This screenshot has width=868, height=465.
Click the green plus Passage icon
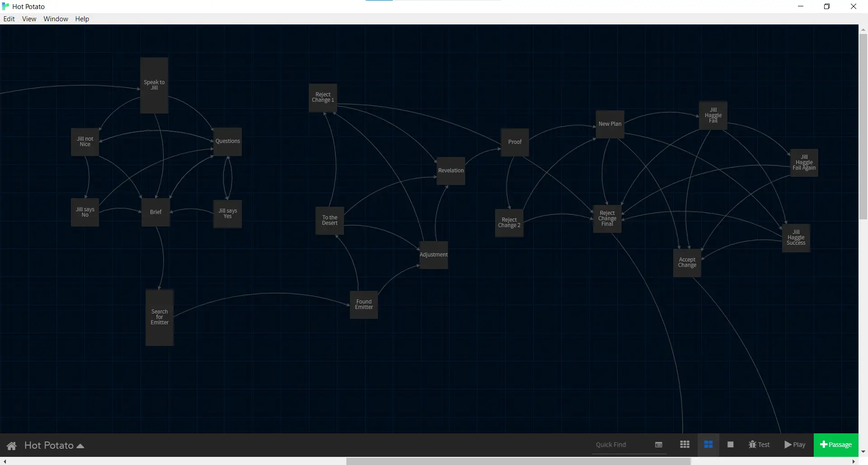pyautogui.click(x=824, y=445)
